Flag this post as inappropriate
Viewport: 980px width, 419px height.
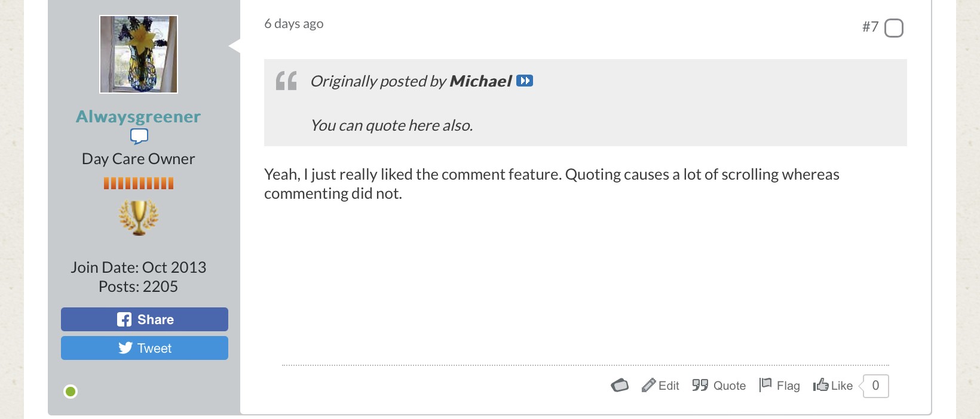click(779, 386)
